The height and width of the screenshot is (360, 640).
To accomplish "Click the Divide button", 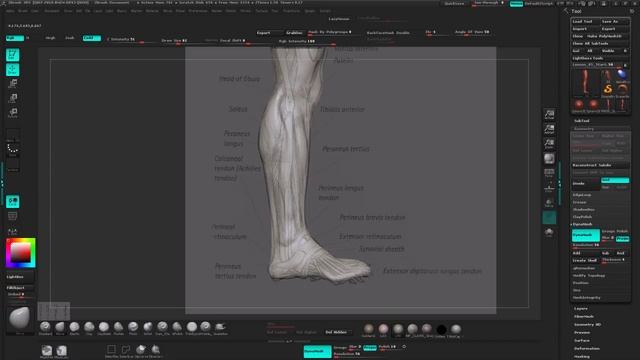I will tap(585, 184).
